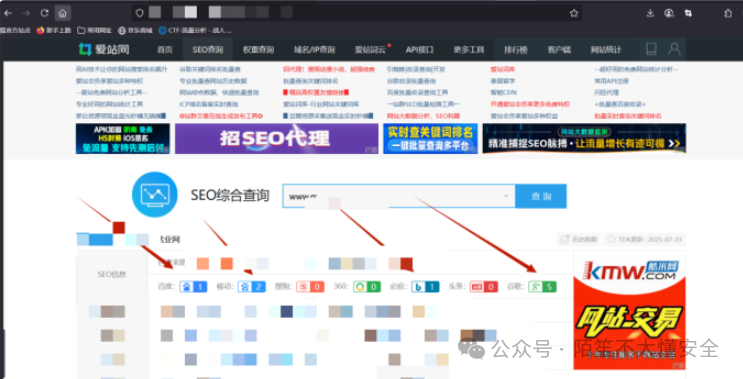Click the 必应 weight badge showing 1
The width and height of the screenshot is (743, 379).
tap(425, 287)
